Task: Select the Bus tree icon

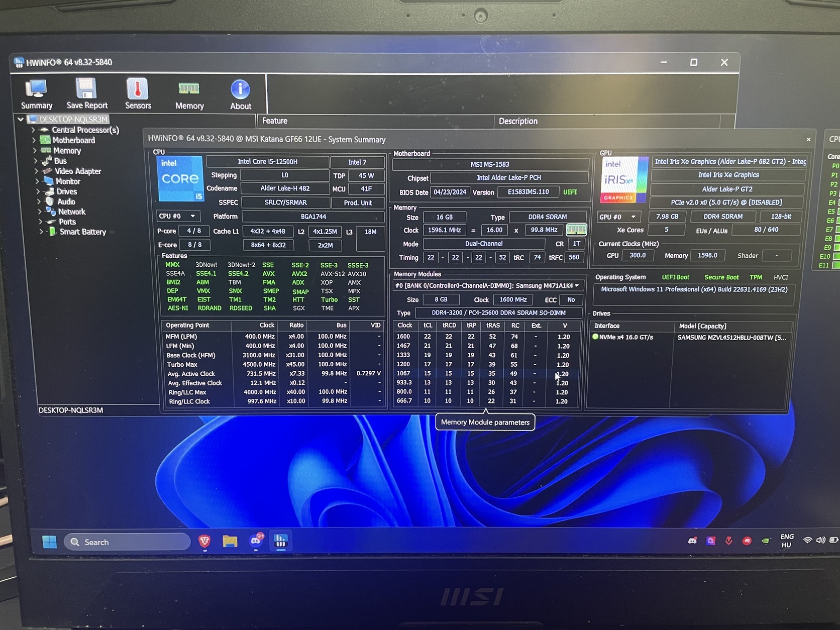Action: [47, 161]
